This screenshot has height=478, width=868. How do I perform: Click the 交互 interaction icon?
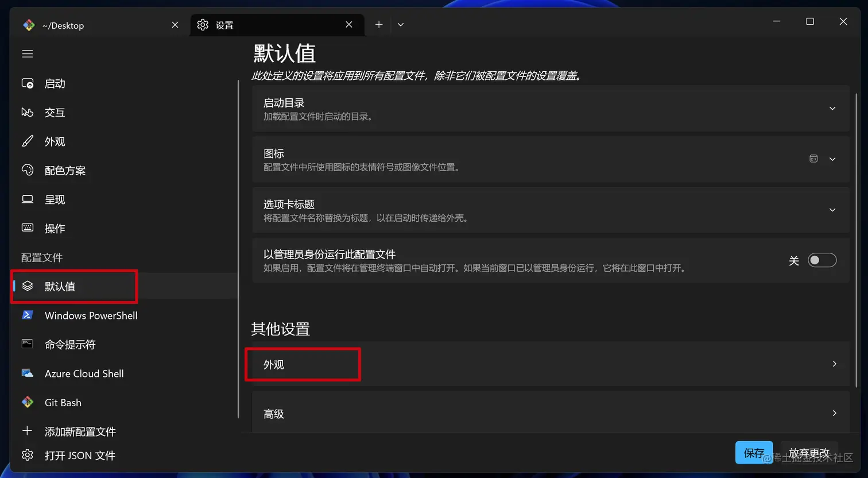[x=28, y=113]
